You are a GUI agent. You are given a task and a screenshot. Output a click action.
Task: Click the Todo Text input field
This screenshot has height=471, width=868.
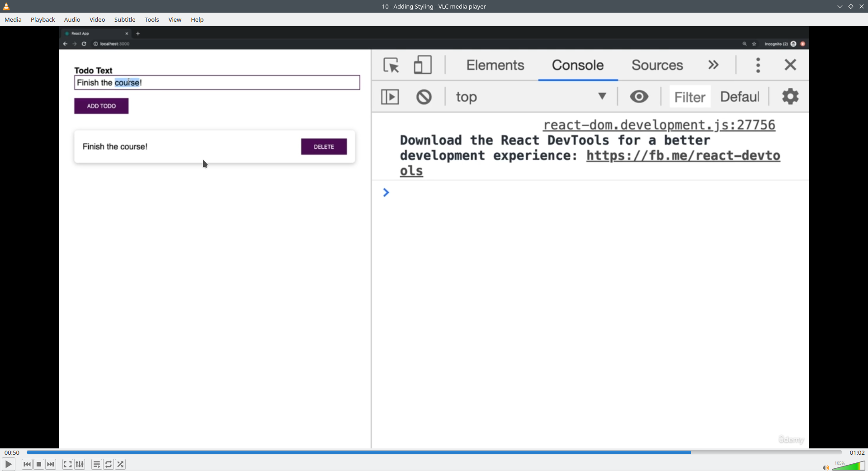pyautogui.click(x=217, y=83)
